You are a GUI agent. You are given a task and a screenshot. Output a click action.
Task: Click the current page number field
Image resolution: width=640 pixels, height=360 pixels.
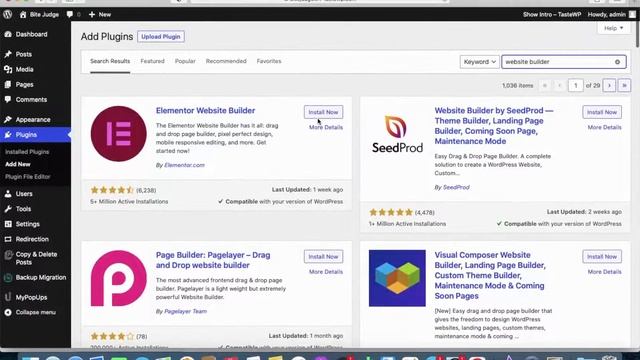576,85
